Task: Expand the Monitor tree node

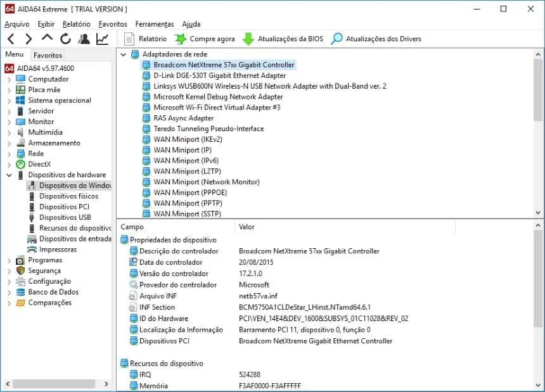Action: point(9,122)
